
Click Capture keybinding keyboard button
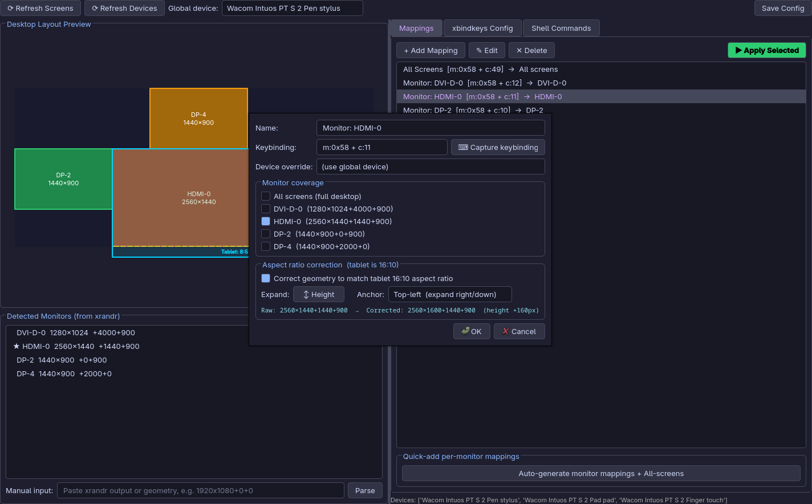pos(498,148)
